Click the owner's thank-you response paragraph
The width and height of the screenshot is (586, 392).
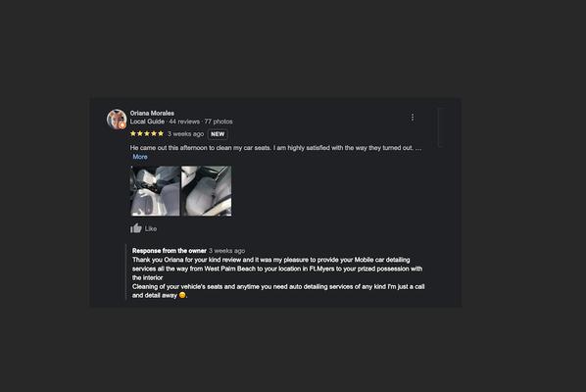(x=278, y=277)
